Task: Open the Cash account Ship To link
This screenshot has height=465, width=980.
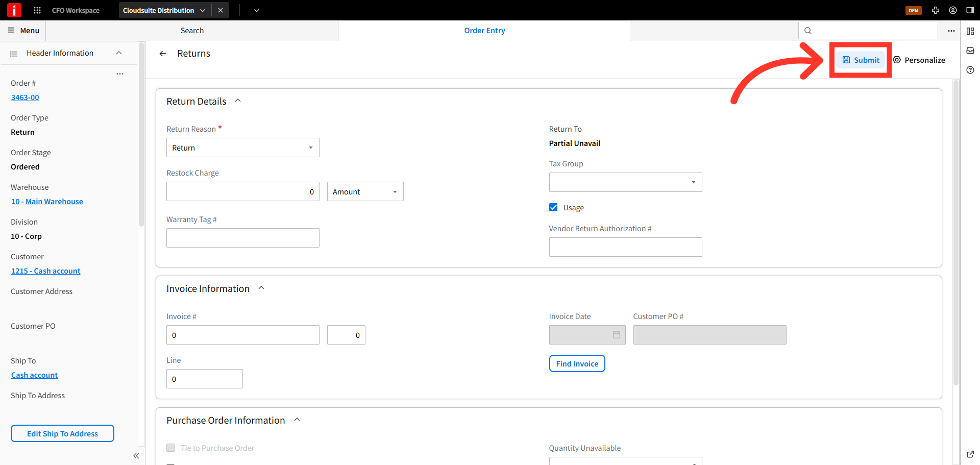Action: coord(35,375)
